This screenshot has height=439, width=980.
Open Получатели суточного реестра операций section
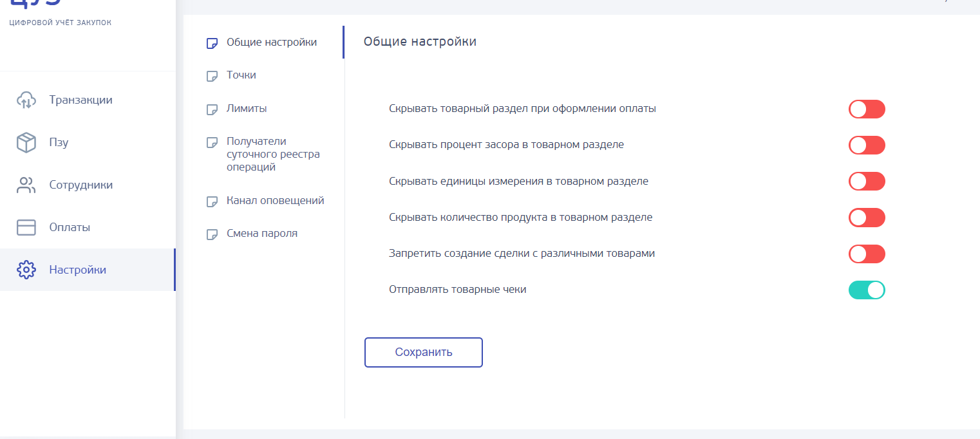point(273,154)
